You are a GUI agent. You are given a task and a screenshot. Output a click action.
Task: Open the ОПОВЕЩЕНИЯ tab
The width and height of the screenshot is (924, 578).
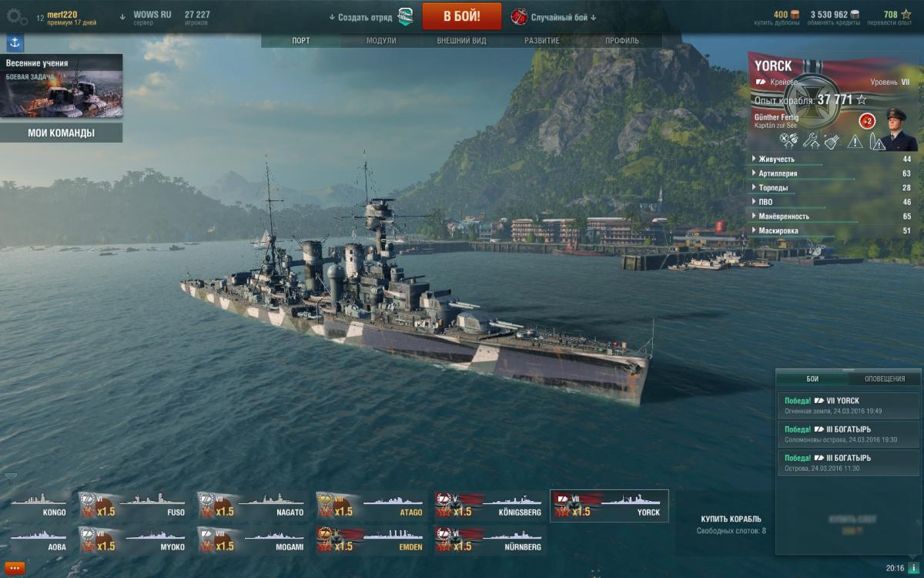[x=885, y=378]
